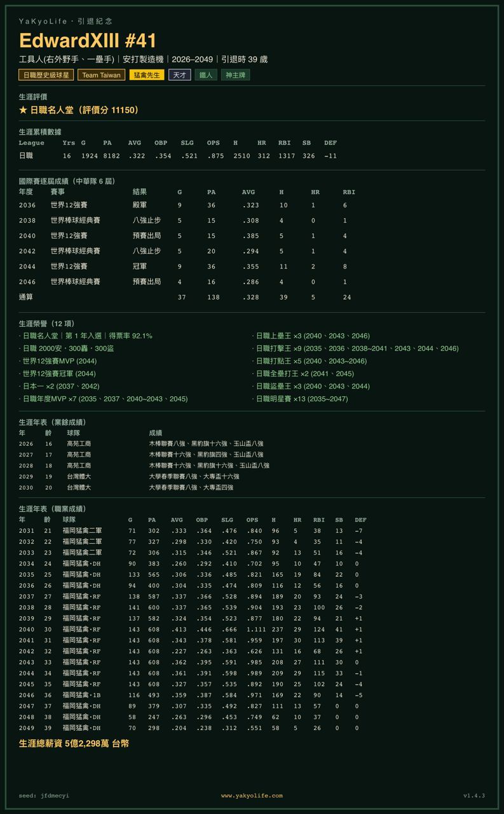Click the 鐵人 trait tag
The image size is (504, 814).
tap(206, 75)
